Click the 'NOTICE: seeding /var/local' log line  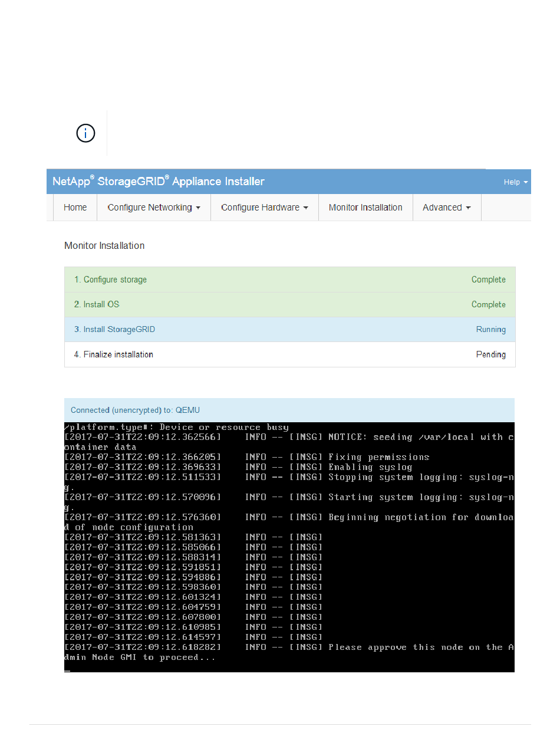tap(289, 442)
